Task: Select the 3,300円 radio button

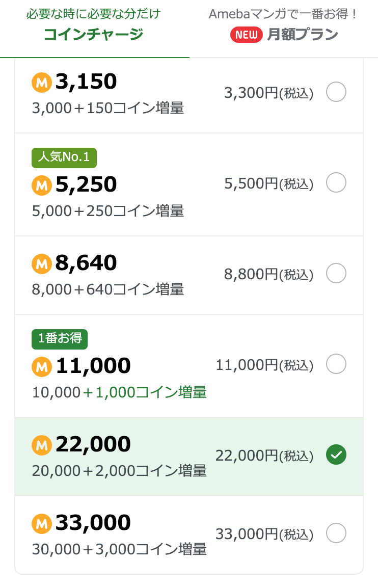Action: [x=336, y=92]
